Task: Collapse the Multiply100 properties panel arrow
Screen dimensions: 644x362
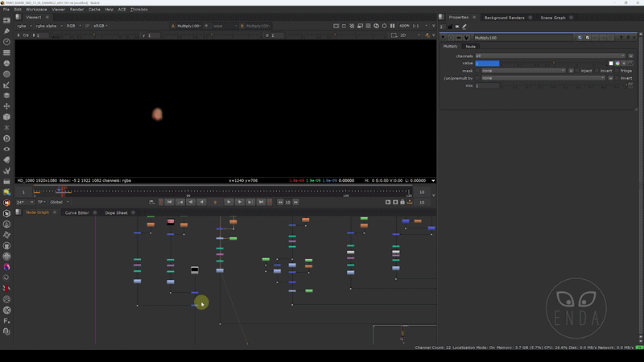Action: click(x=444, y=38)
